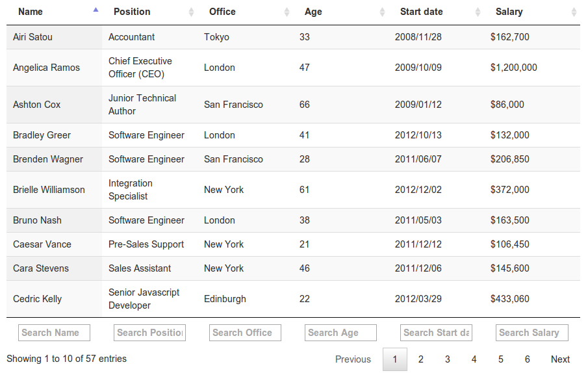Click the Office column sort arrows icon
588x373 pixels.
coord(287,12)
